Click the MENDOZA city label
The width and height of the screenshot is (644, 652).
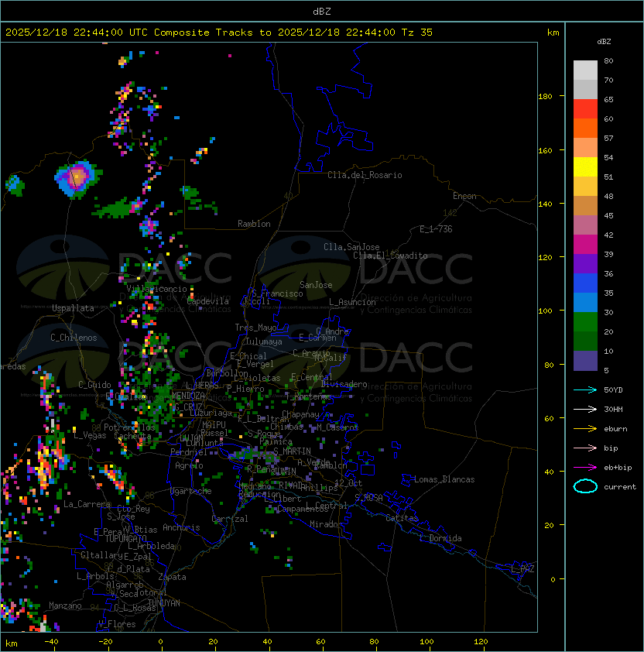[188, 395]
